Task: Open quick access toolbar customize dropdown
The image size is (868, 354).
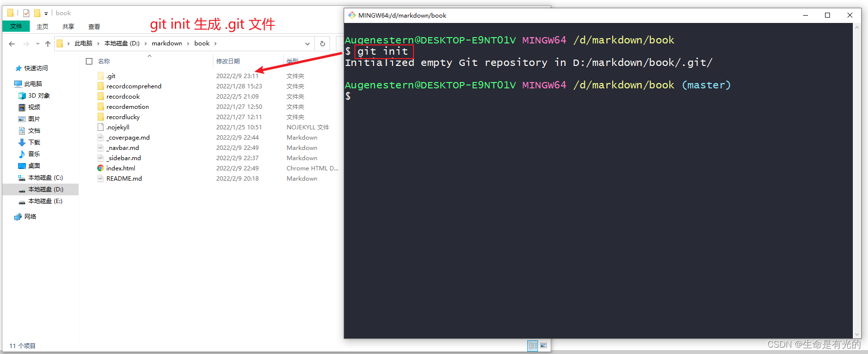Action: 46,13
